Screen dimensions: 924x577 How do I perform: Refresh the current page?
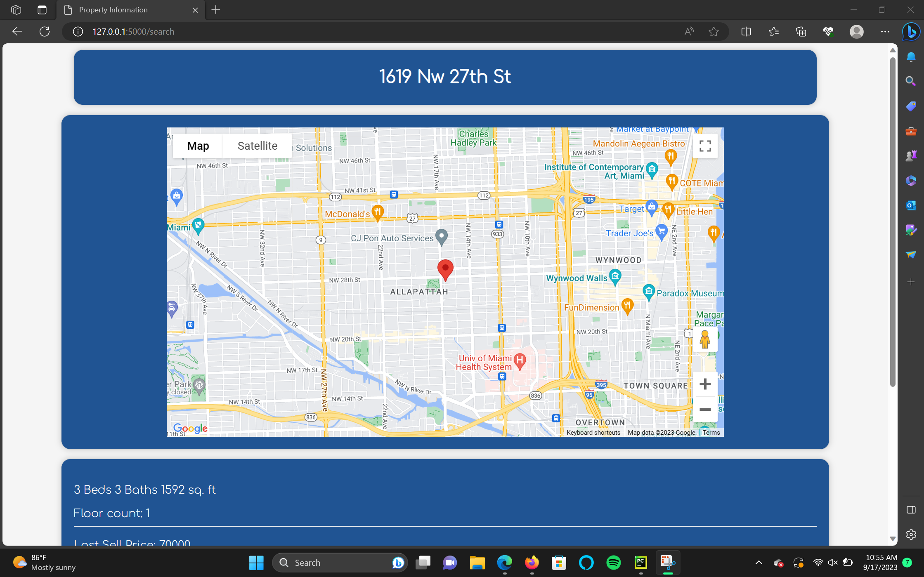click(45, 31)
